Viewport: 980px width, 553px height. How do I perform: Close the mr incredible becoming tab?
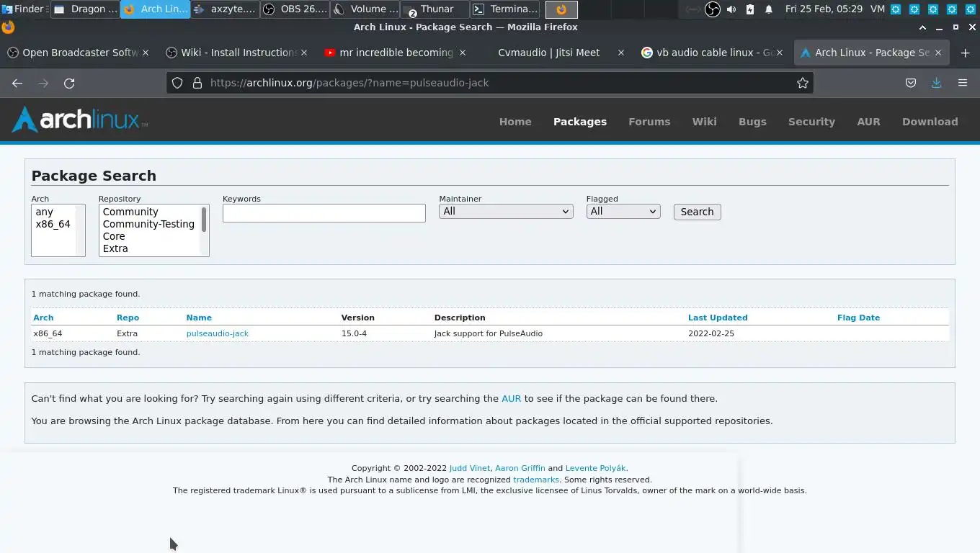point(463,53)
